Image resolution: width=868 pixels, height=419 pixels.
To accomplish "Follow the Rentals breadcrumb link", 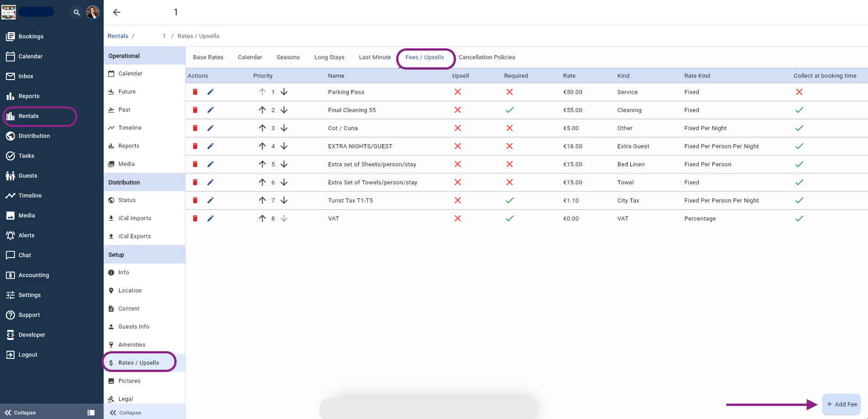I will click(x=118, y=36).
